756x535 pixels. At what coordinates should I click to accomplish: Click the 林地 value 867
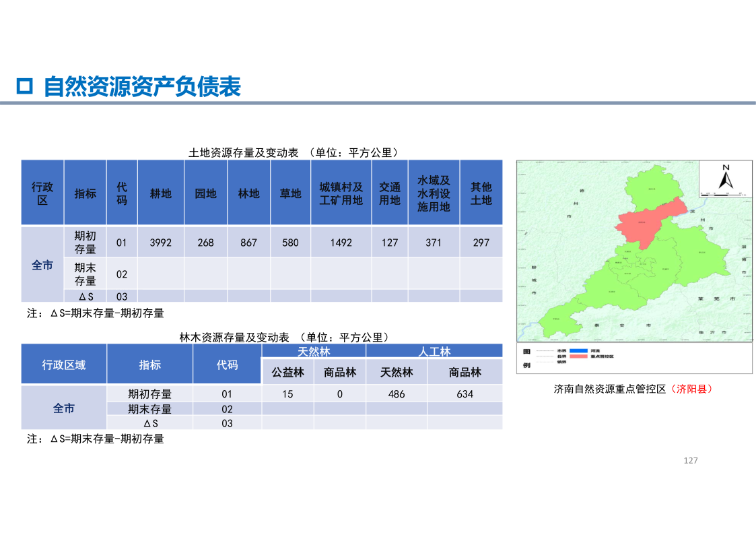pos(249,243)
